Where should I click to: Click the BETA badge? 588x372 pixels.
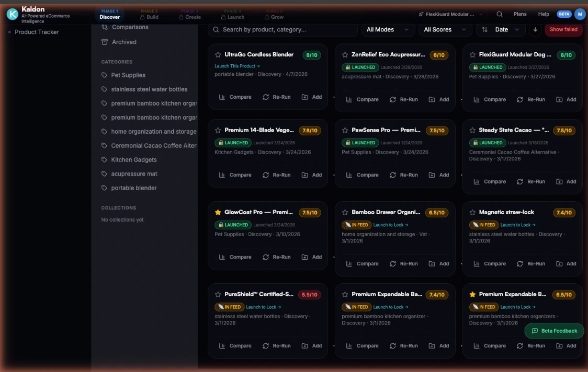click(564, 14)
